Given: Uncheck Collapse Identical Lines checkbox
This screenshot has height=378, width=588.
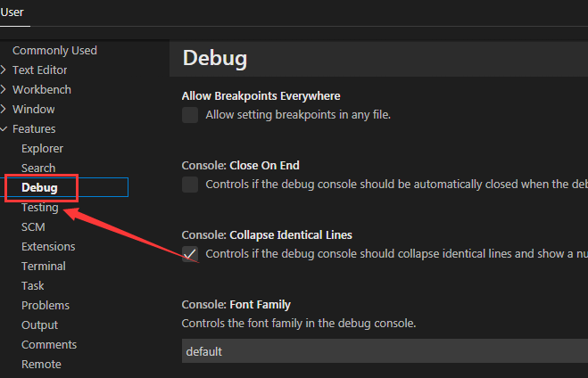Looking at the screenshot, I should coord(190,254).
